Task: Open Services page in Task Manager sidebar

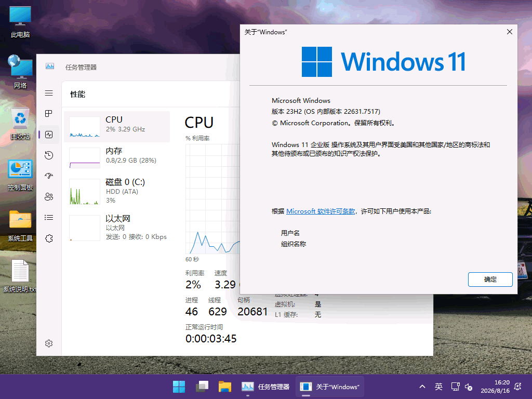Action: 49,238
